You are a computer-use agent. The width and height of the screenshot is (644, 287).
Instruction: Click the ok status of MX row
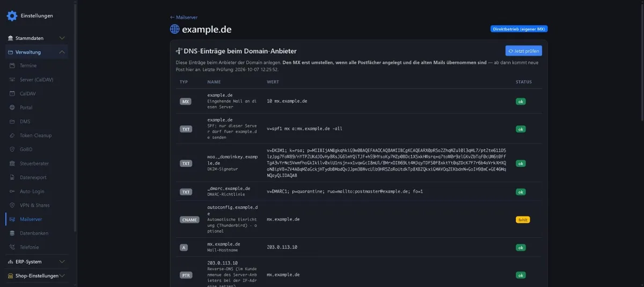pos(521,101)
